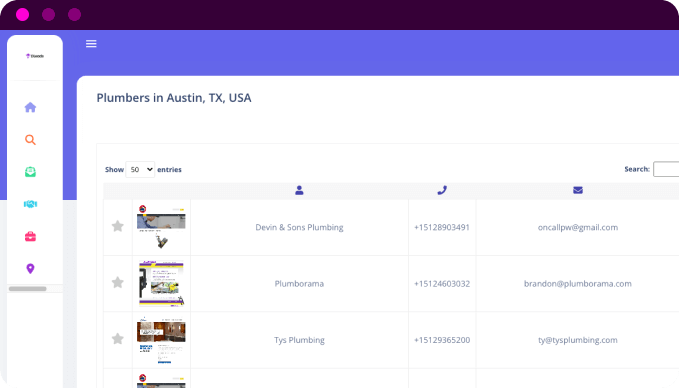Click email ty@tysplumbing.com
The image size is (679, 388).
click(x=578, y=340)
